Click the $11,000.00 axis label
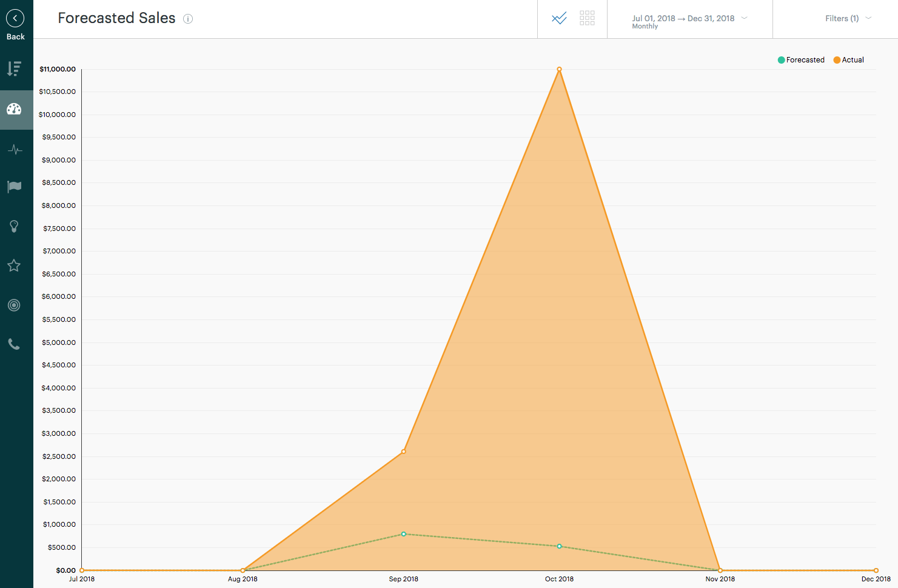Screen dimensions: 898x588 click(x=58, y=69)
